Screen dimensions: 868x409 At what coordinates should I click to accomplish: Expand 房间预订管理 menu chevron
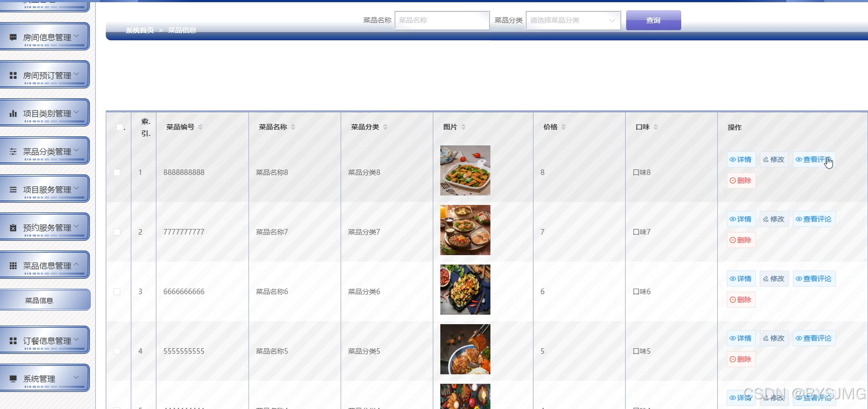click(77, 74)
